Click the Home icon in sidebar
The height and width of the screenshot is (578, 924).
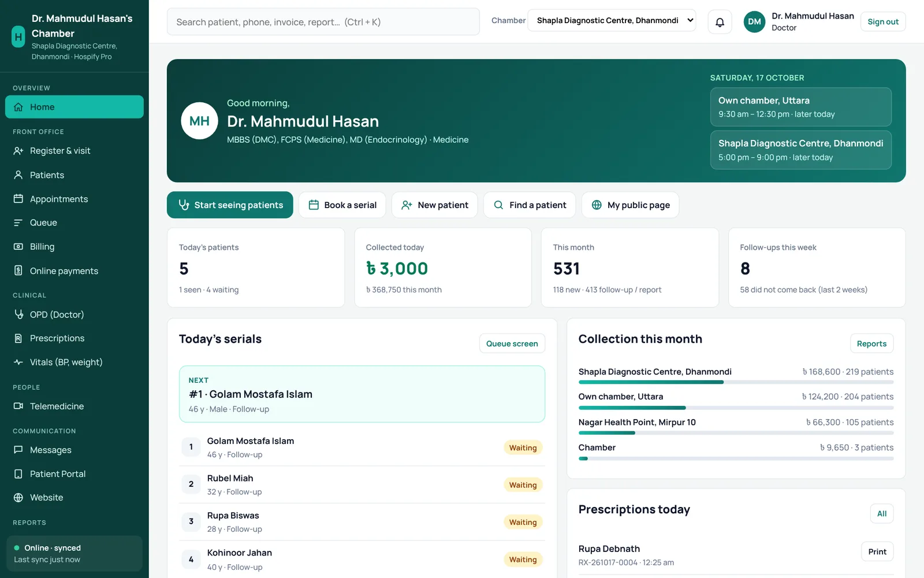pos(18,107)
